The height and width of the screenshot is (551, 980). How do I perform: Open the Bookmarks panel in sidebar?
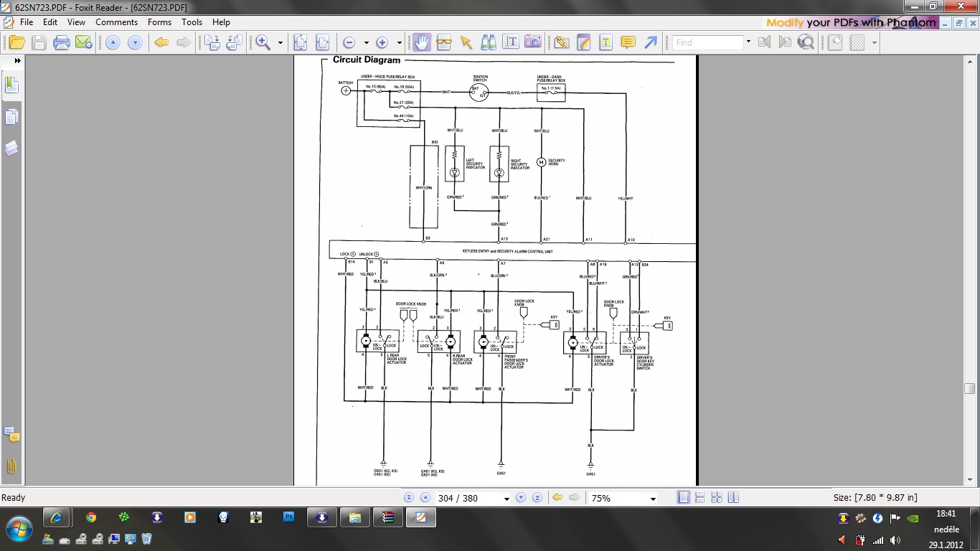click(11, 85)
